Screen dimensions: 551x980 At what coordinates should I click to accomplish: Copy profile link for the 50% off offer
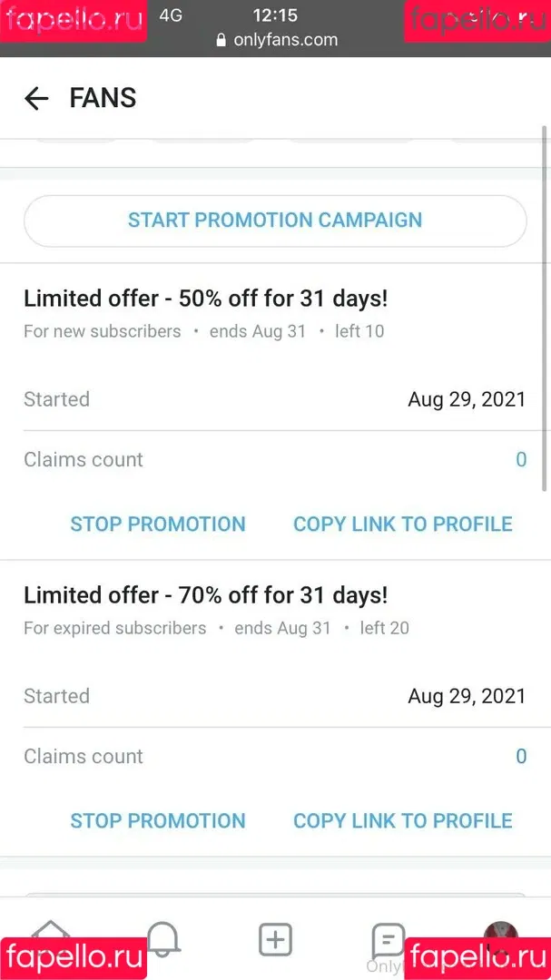click(403, 524)
